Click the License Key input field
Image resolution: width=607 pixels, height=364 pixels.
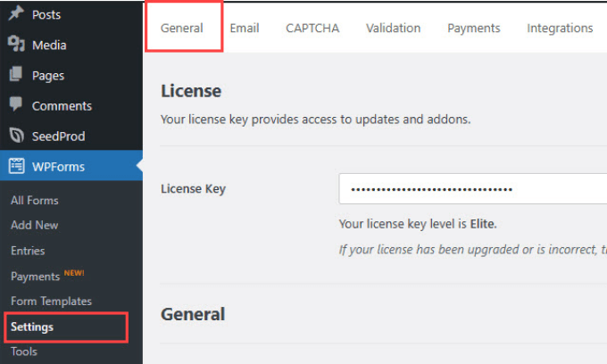(471, 189)
